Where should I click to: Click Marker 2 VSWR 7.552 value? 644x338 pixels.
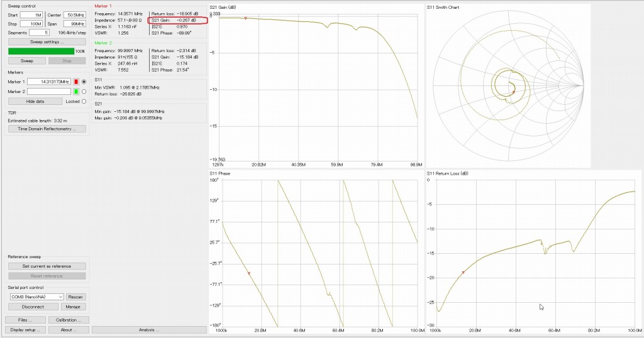pyautogui.click(x=123, y=70)
